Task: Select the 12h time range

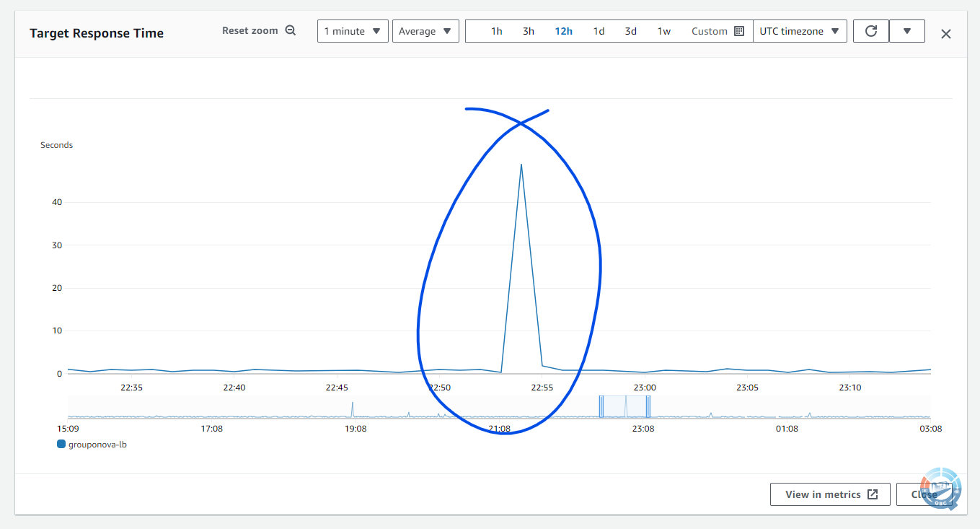Action: click(563, 31)
